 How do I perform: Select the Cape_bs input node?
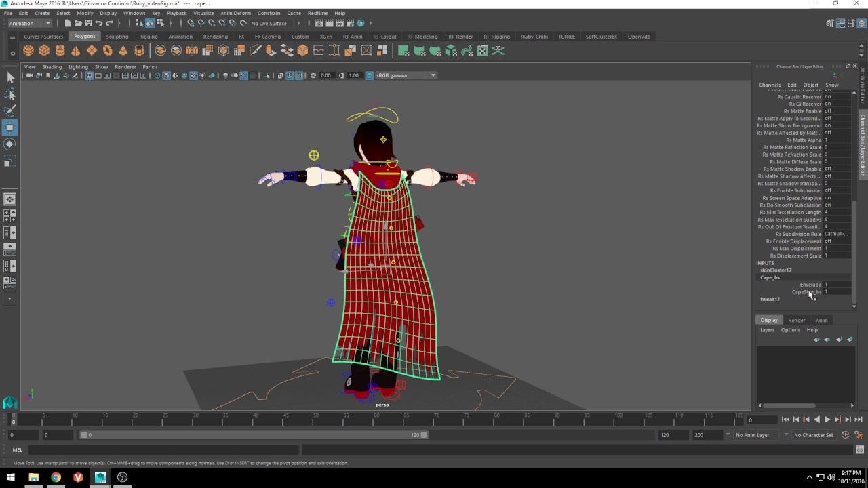coord(770,277)
